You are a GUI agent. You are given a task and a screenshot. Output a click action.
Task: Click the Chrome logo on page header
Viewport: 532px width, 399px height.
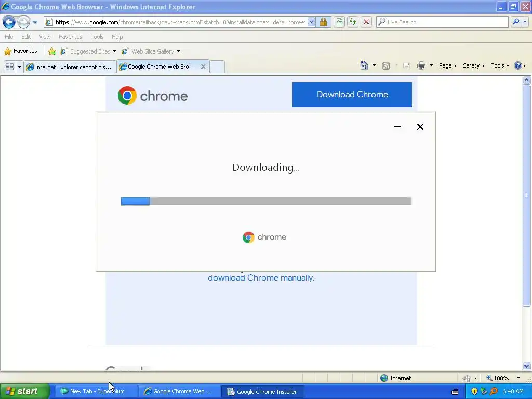click(x=153, y=96)
